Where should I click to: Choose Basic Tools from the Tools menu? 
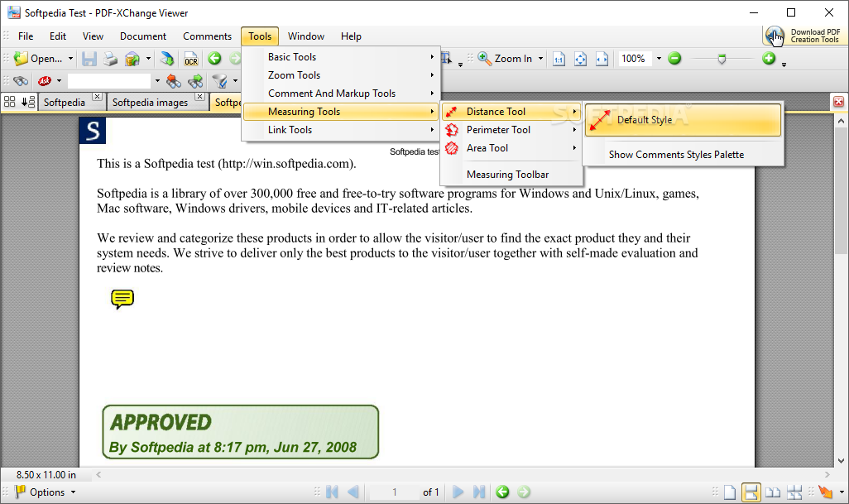(341, 57)
